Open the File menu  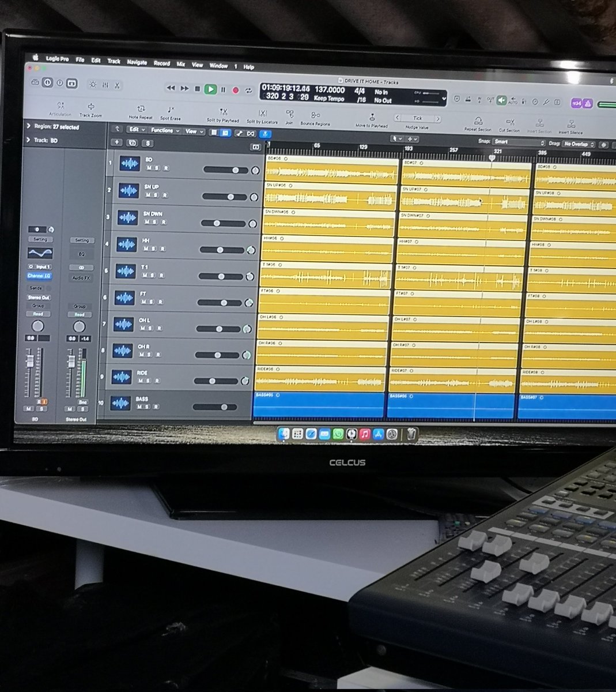80,60
